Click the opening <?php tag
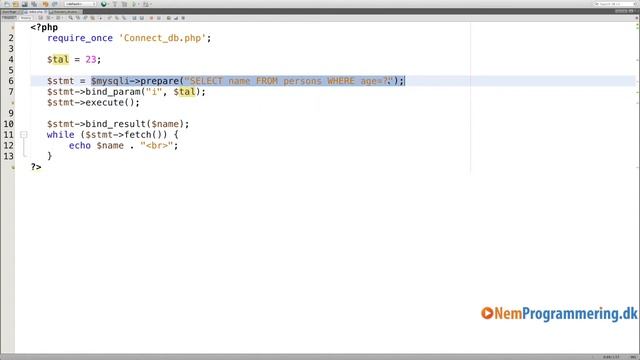Viewport: 640px width, 360px height. point(44,27)
